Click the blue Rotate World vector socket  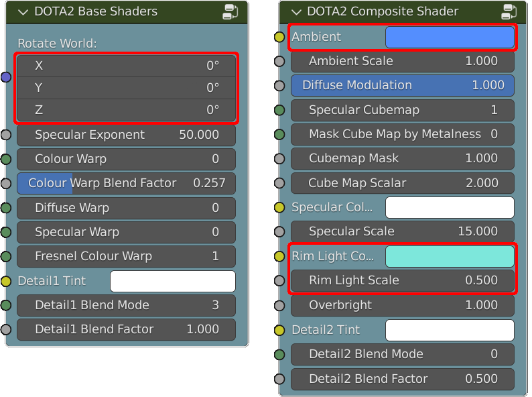tap(6, 77)
